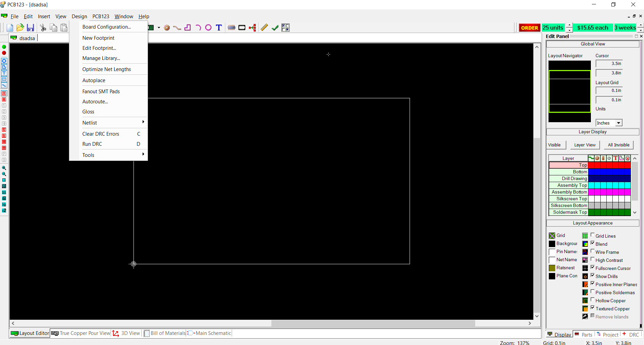Enable the Grid Lines checkbox
This screenshot has width=644, height=345.
tap(592, 235)
